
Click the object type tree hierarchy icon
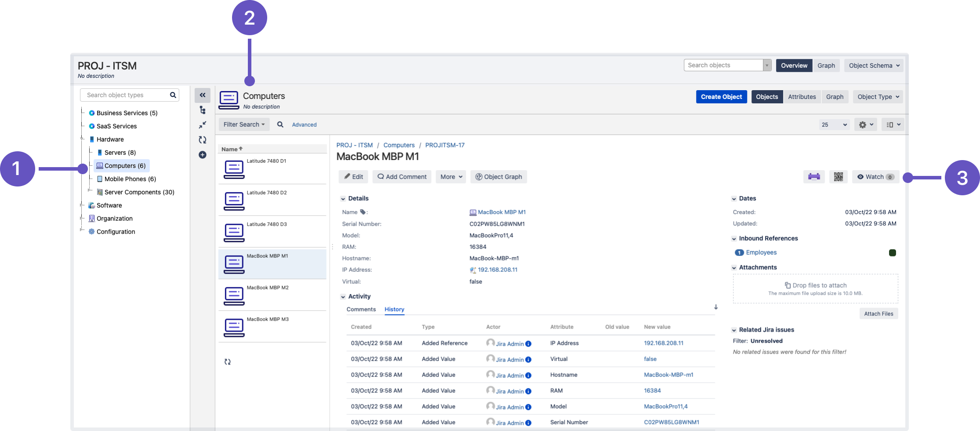(203, 110)
